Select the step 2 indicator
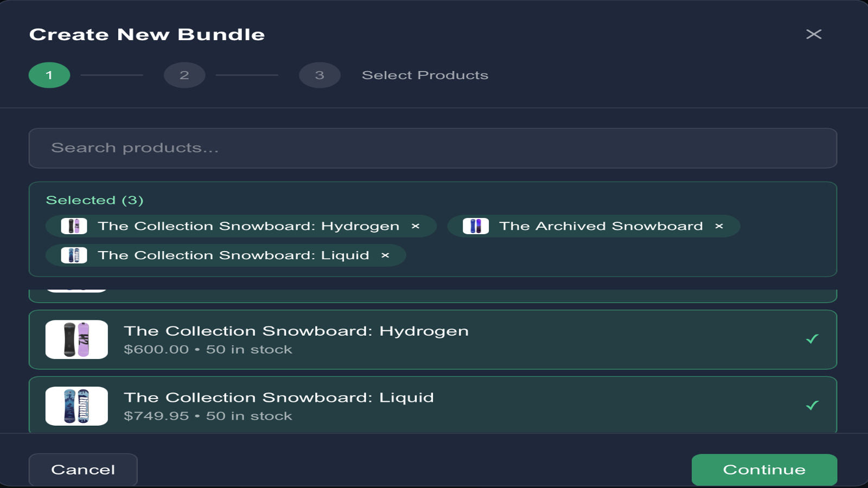 [x=184, y=75]
